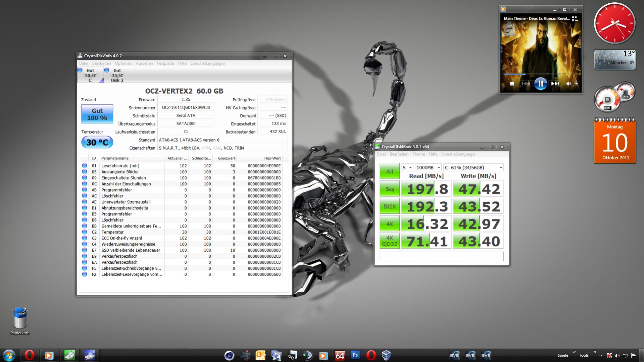Click the Firmware value 1.35
The image size is (644, 362).
coord(186,99)
